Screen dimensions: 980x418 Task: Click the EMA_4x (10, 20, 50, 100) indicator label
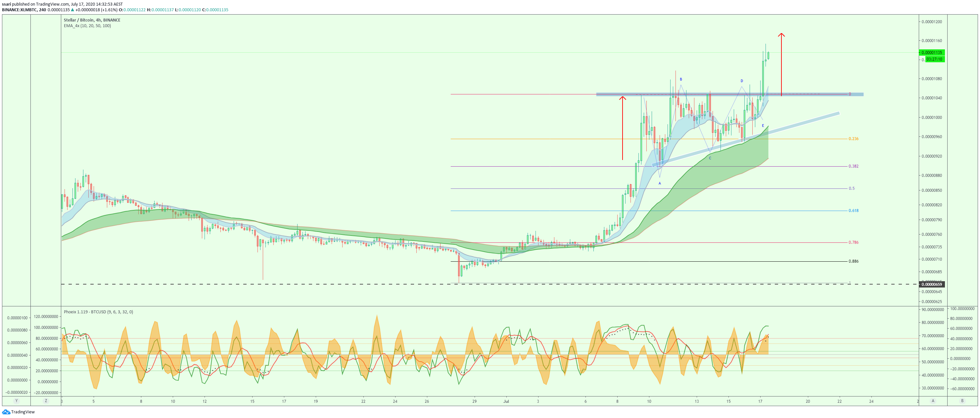[x=87, y=26]
